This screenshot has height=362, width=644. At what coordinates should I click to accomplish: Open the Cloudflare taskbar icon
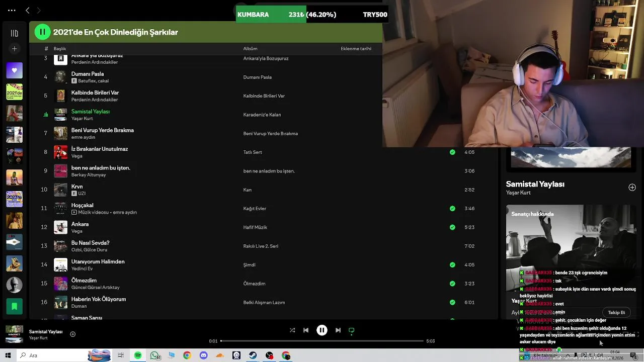coord(220,355)
